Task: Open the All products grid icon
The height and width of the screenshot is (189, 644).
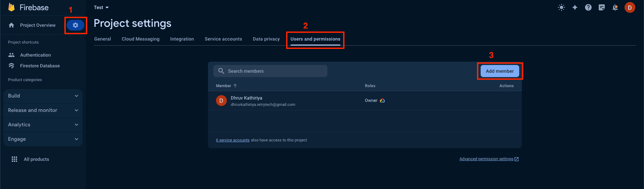Action: (14, 159)
